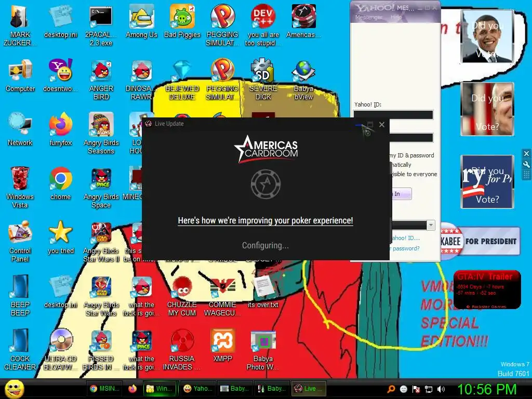Open BEEP BEEP desktop icon
The height and width of the screenshot is (399, 532).
pos(20,295)
